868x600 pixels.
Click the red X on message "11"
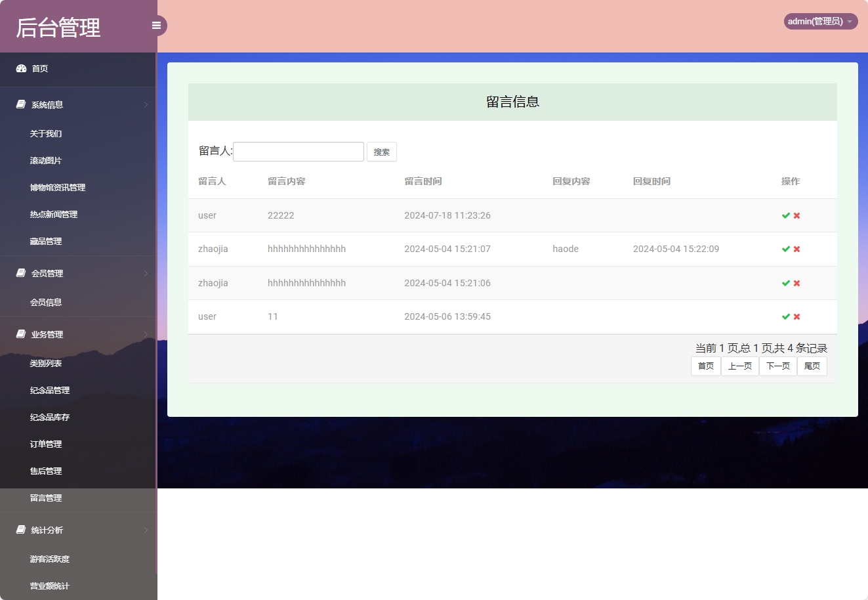coord(796,316)
